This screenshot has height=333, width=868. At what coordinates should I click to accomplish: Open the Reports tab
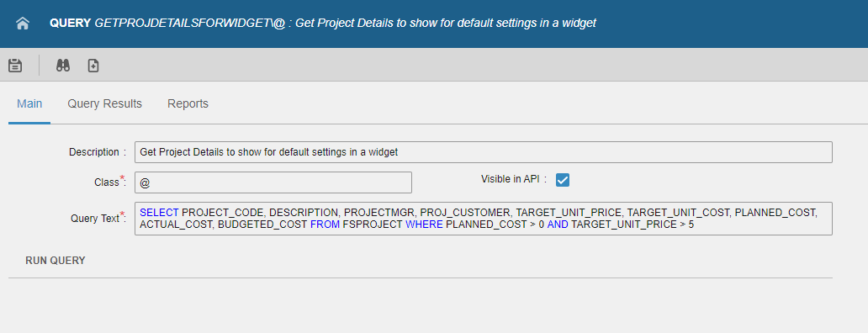188,103
